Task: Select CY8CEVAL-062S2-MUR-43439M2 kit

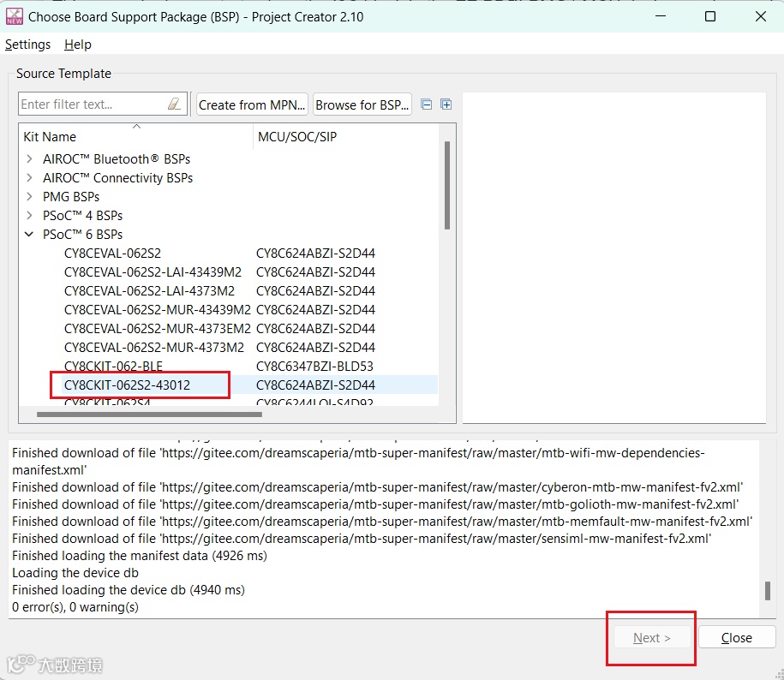Action: pyautogui.click(x=157, y=310)
